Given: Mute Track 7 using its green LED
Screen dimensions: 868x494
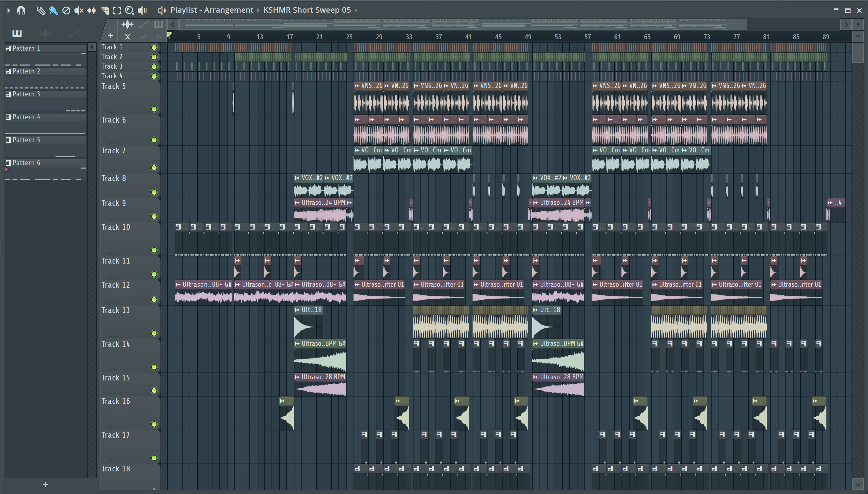Looking at the screenshot, I should click(154, 167).
